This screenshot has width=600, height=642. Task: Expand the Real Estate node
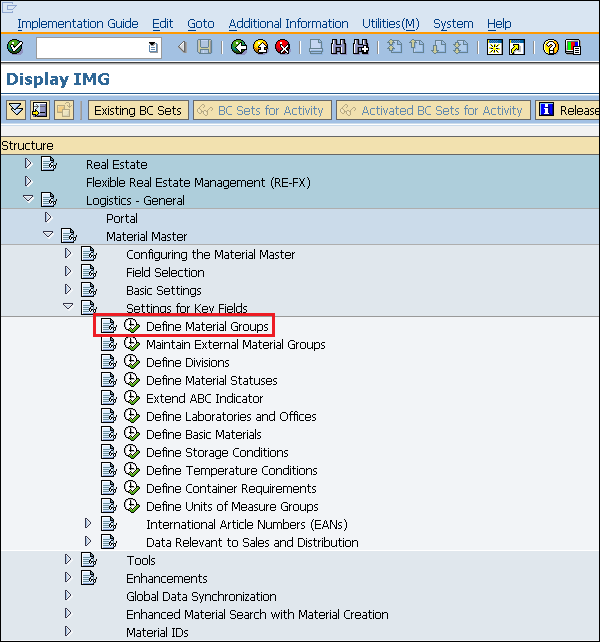[28, 164]
